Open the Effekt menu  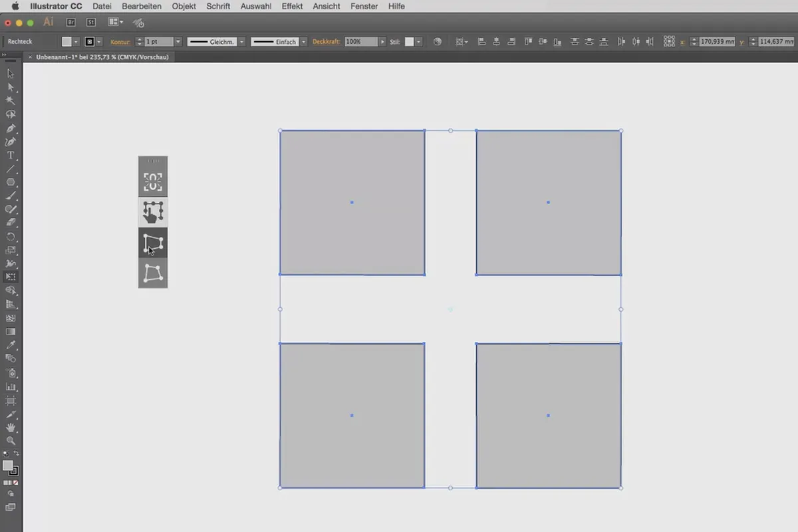292,6
